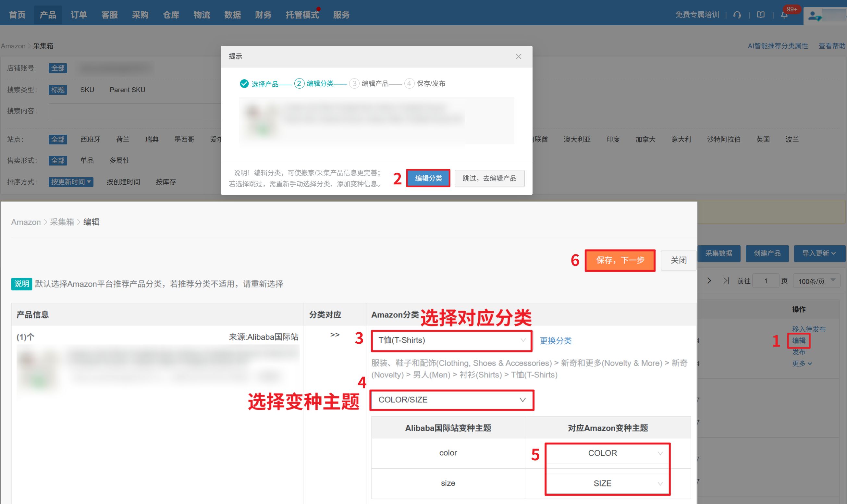Click the notification bell icon
The height and width of the screenshot is (504, 847).
tap(784, 15)
